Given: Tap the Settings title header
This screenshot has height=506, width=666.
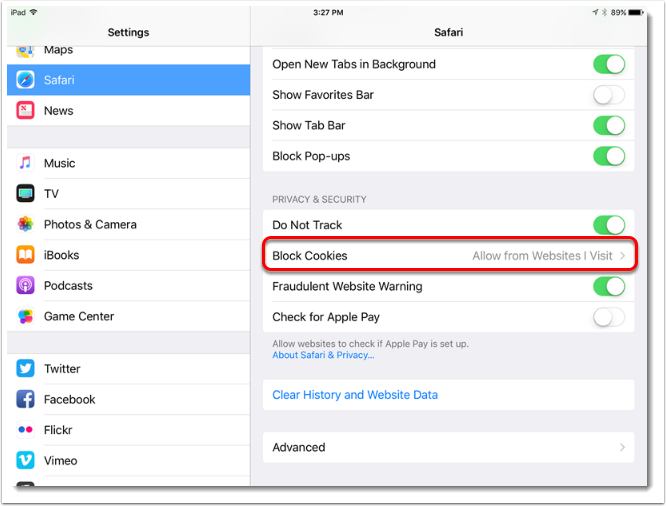Looking at the screenshot, I should (128, 32).
